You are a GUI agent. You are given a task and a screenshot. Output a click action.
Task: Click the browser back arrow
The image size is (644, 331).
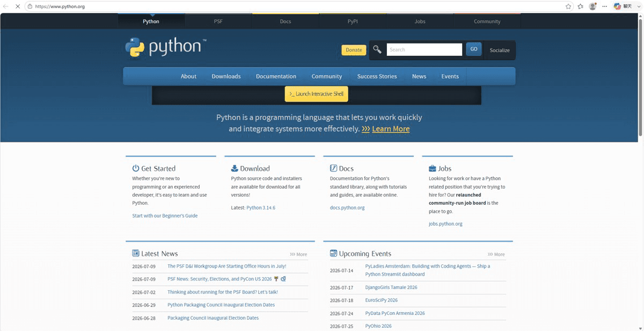tap(6, 6)
